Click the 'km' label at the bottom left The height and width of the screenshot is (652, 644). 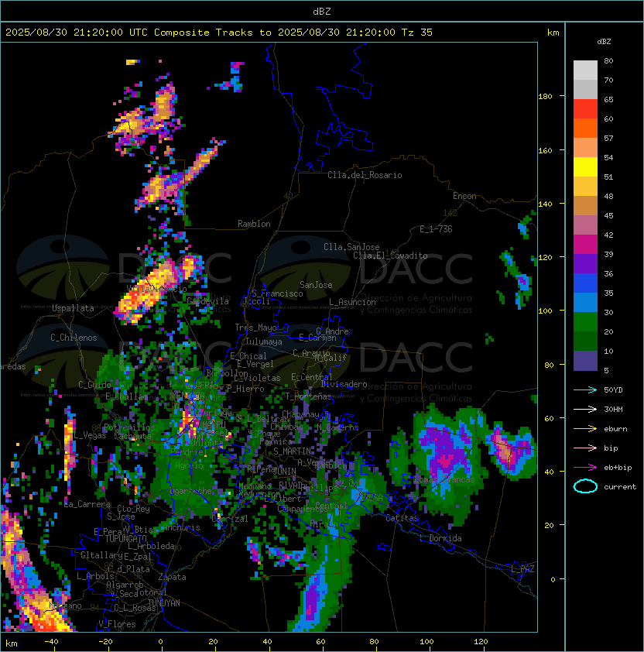coord(12,643)
